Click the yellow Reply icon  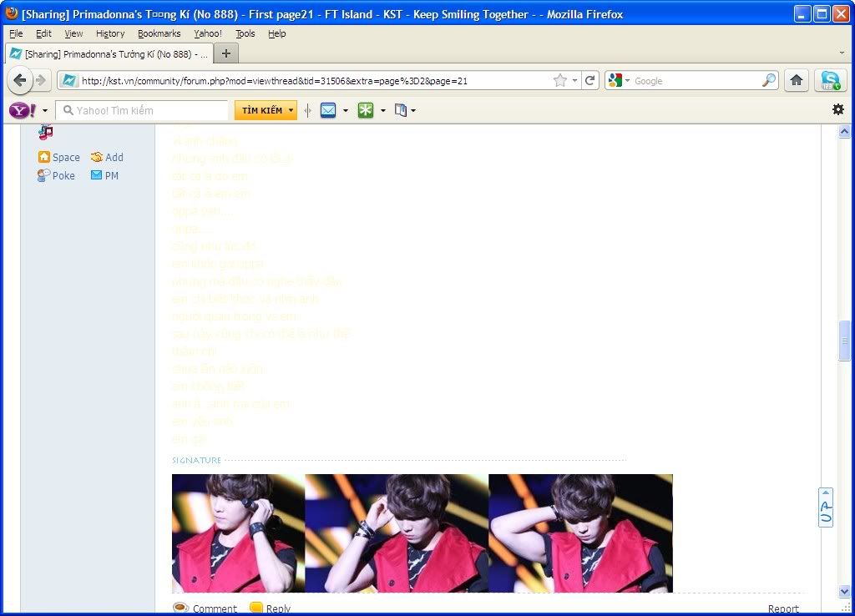click(255, 608)
